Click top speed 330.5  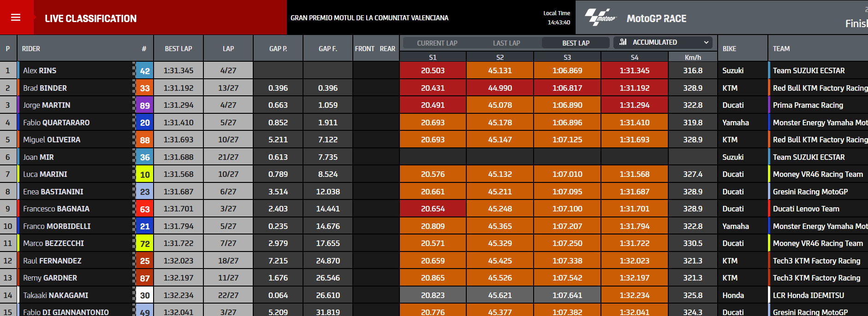tap(693, 243)
